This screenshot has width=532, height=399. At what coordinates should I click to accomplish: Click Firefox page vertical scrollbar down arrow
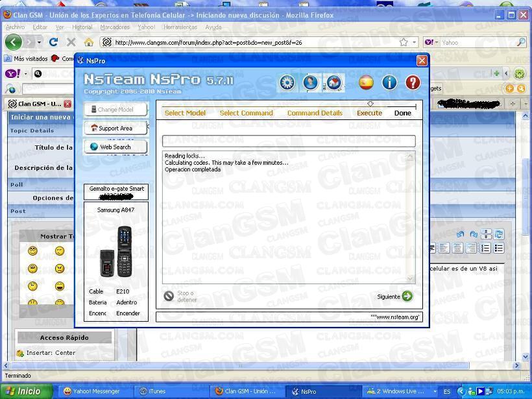[x=526, y=357]
